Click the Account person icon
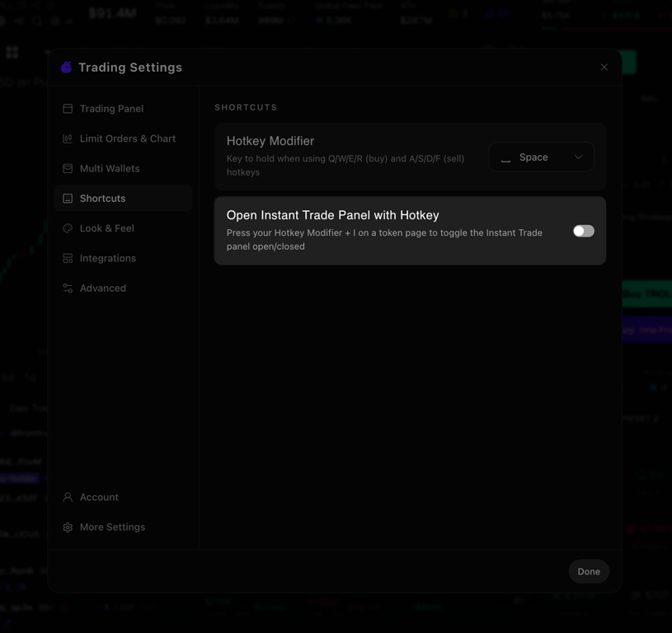This screenshot has width=672, height=633. pos(68,497)
